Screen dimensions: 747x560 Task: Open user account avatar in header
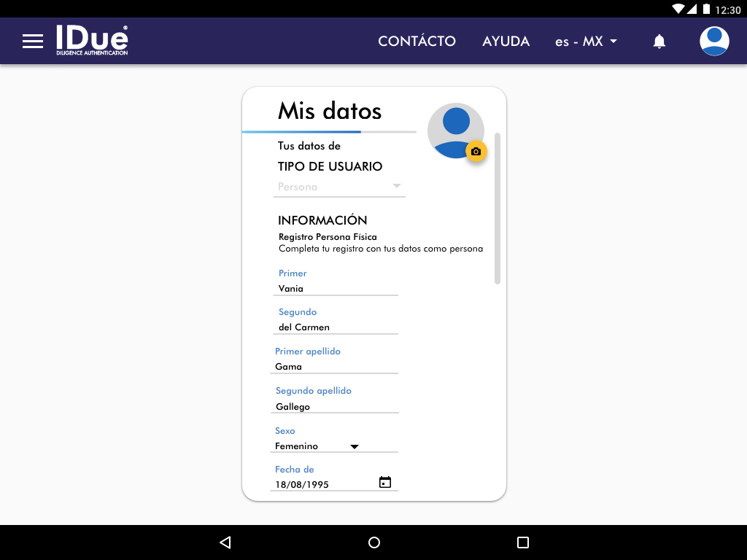[x=714, y=42]
